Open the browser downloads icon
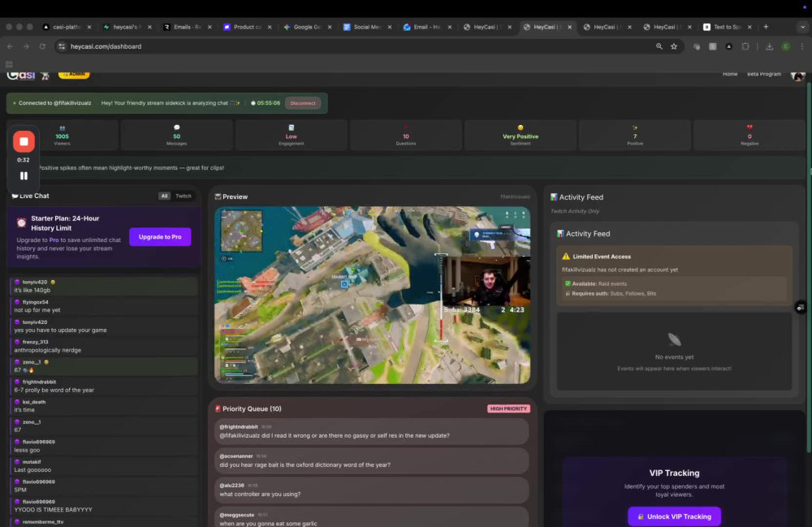This screenshot has width=812, height=527. (770, 46)
